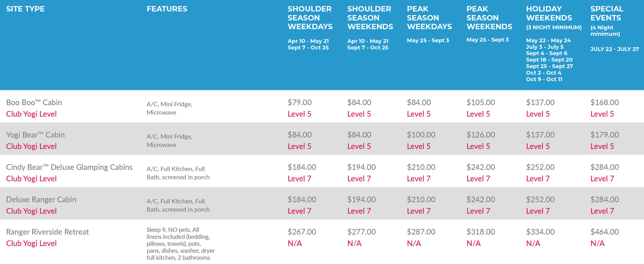Click the Cindy Bear Deluxe Glamping Cabins name
The image size is (644, 264).
coord(69,167)
